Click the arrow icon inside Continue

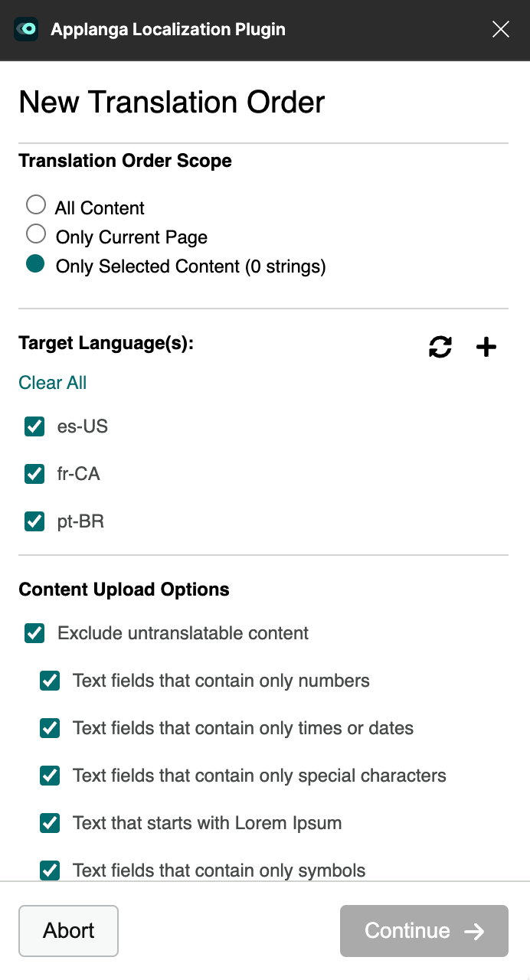tap(475, 931)
